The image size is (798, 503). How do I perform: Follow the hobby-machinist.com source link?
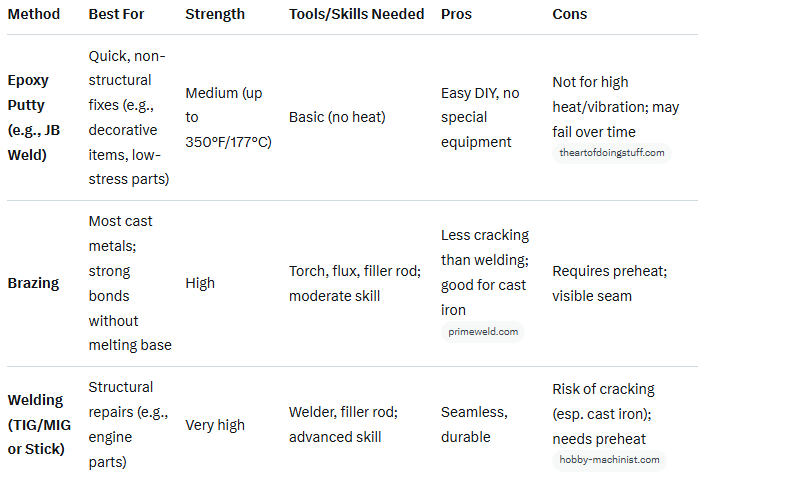tap(609, 460)
